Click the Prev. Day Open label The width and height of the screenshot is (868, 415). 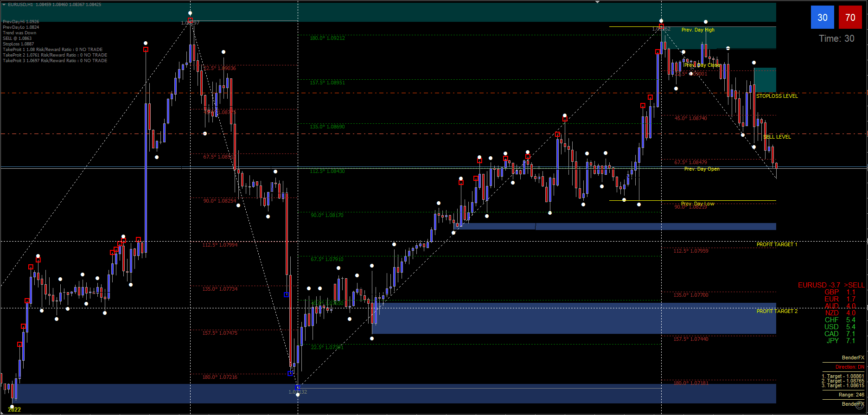[x=702, y=169]
